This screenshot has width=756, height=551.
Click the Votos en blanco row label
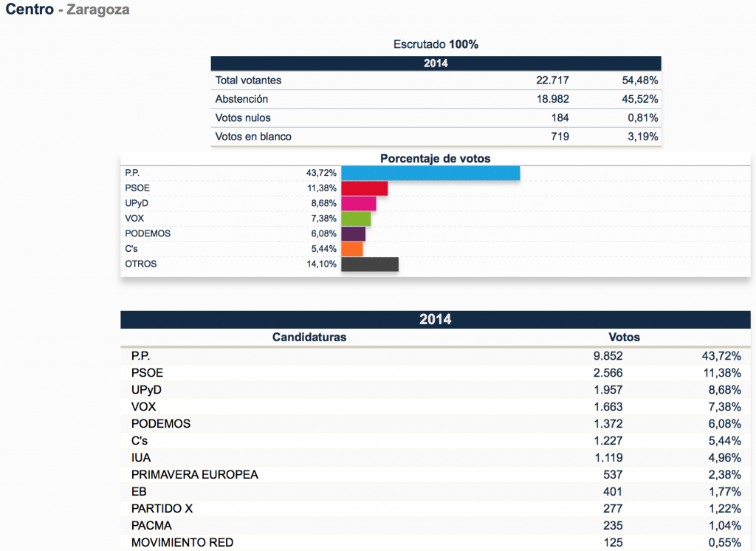point(253,137)
